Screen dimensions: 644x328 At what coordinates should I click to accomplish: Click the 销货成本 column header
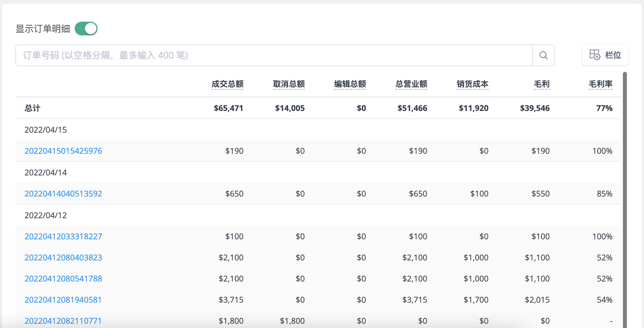click(473, 84)
